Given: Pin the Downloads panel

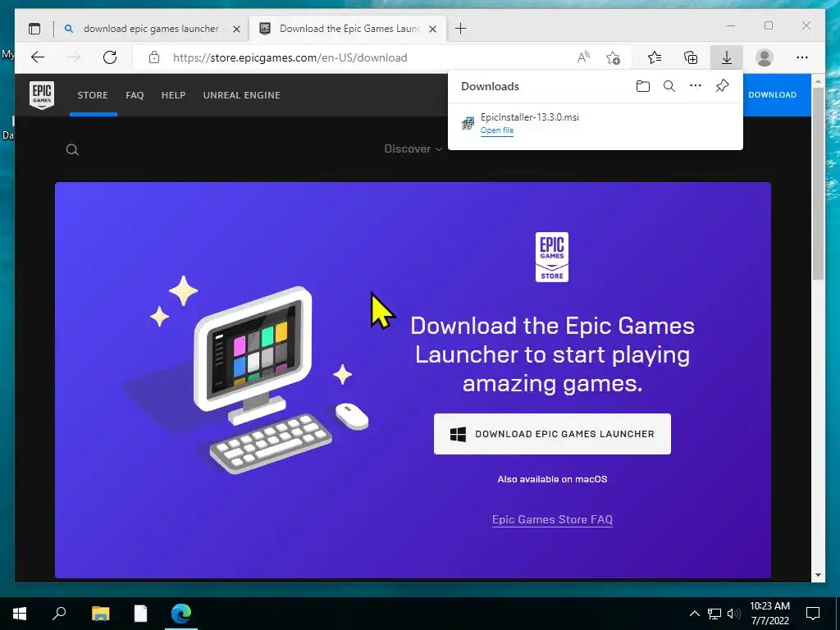Looking at the screenshot, I should [x=722, y=85].
